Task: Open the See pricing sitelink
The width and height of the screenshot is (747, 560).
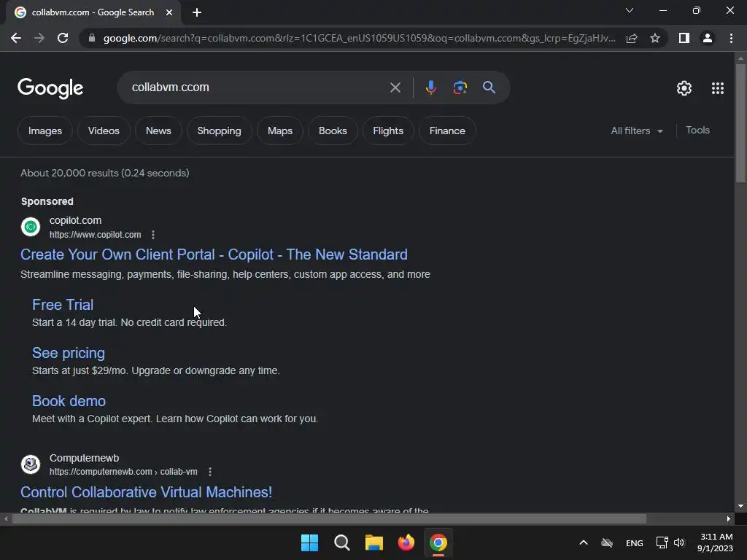Action: point(68,353)
